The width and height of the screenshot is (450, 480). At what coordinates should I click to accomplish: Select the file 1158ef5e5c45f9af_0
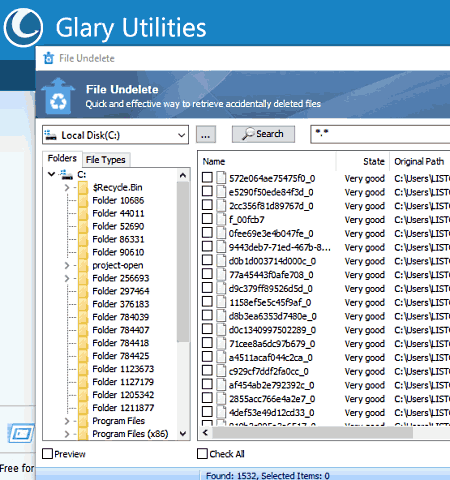(x=270, y=302)
